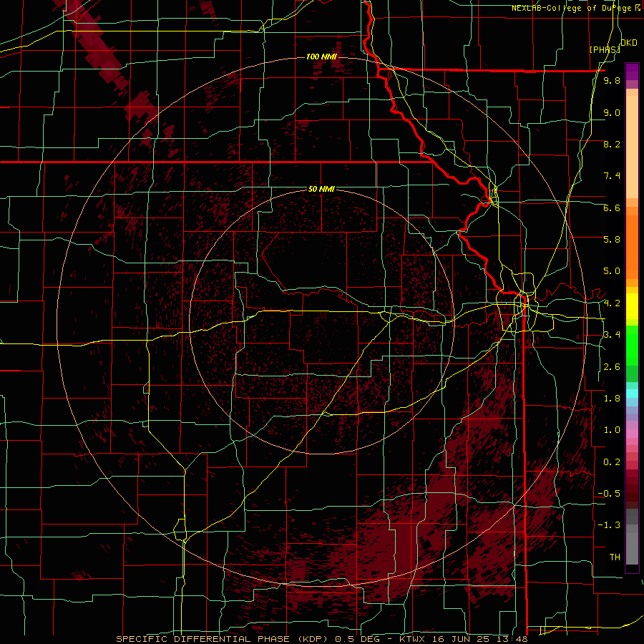Click the 5.8 scale value

tap(612, 240)
